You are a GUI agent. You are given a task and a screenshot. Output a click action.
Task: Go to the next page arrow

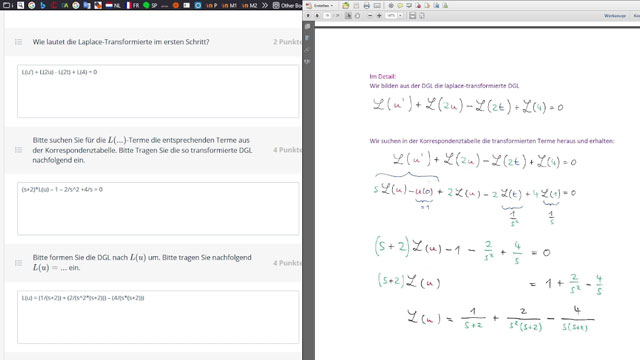317,16
